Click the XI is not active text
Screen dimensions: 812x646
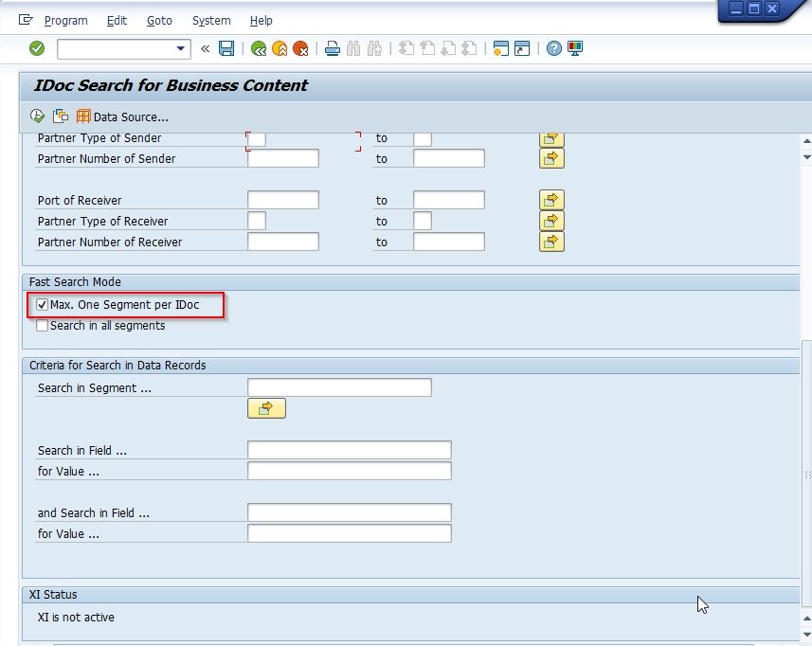click(76, 617)
